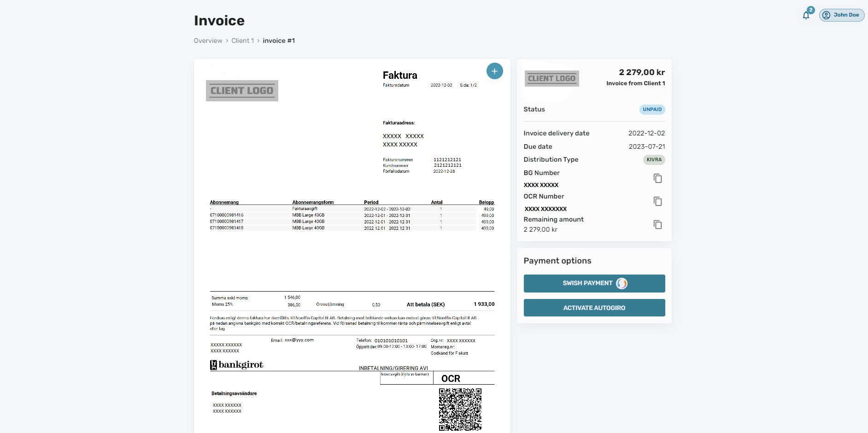Click the user avatar icon next to John Doe

tap(827, 15)
